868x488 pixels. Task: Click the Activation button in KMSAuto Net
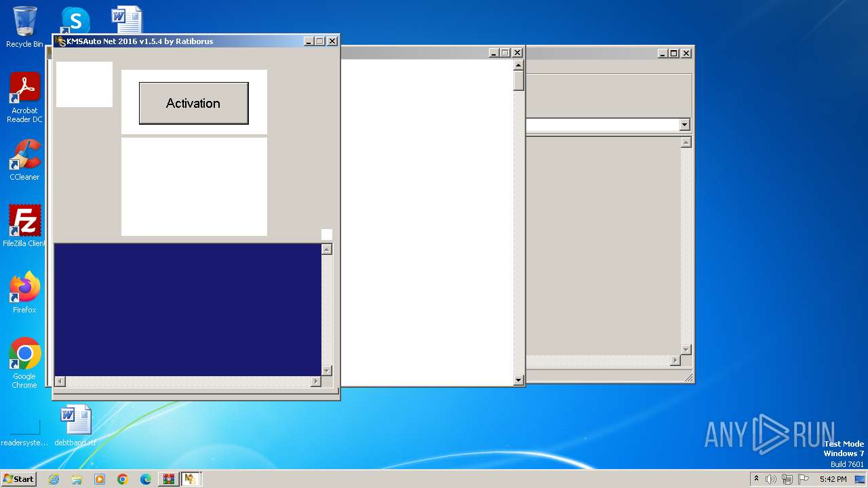click(193, 103)
